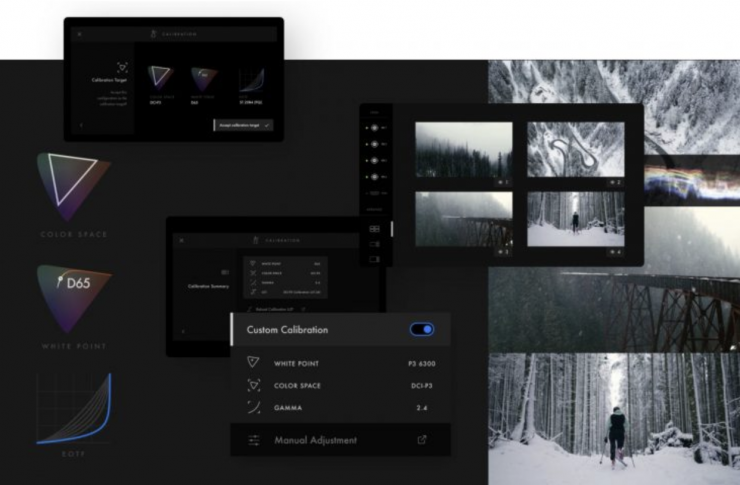Click the D65 White Point gamut graphic
The width and height of the screenshot is (740, 485).
pyautogui.click(x=72, y=298)
